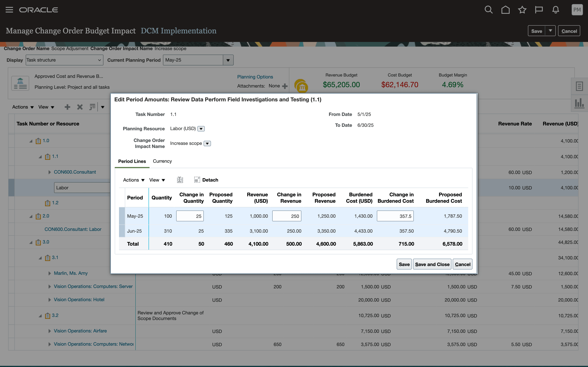
Task: Expand the Planning Resource Labor dropdown
Action: pos(201,129)
